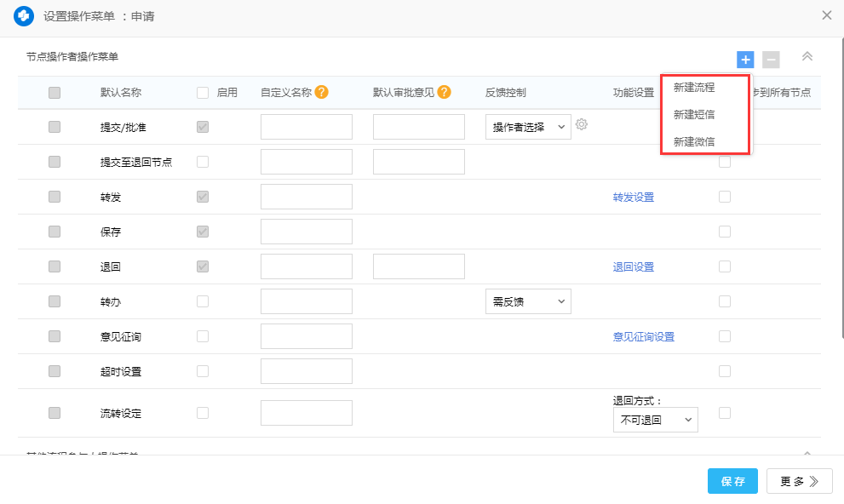This screenshot has height=504, width=844.
Task: Close the 设置操作菜单 dialog
Action: (826, 15)
